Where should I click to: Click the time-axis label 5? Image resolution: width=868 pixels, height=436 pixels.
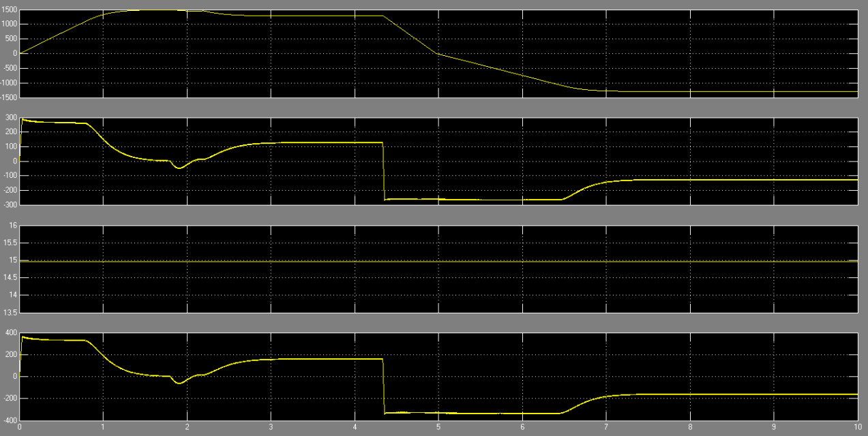438,427
